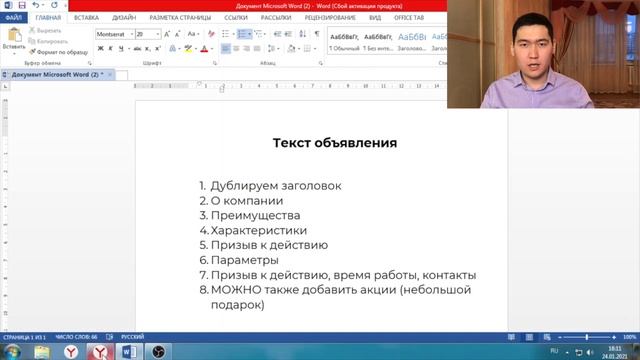The image size is (640, 360).
Task: Decrease paragraph indent
Action: pos(278,34)
